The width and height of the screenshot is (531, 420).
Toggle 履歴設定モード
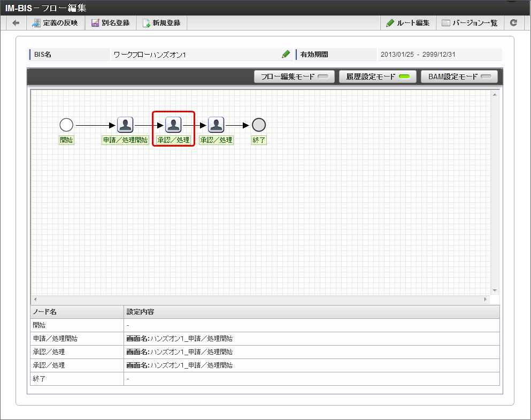coord(378,77)
